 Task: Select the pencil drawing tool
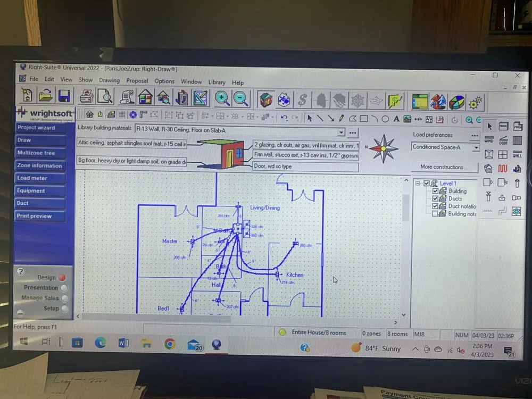[342, 119]
